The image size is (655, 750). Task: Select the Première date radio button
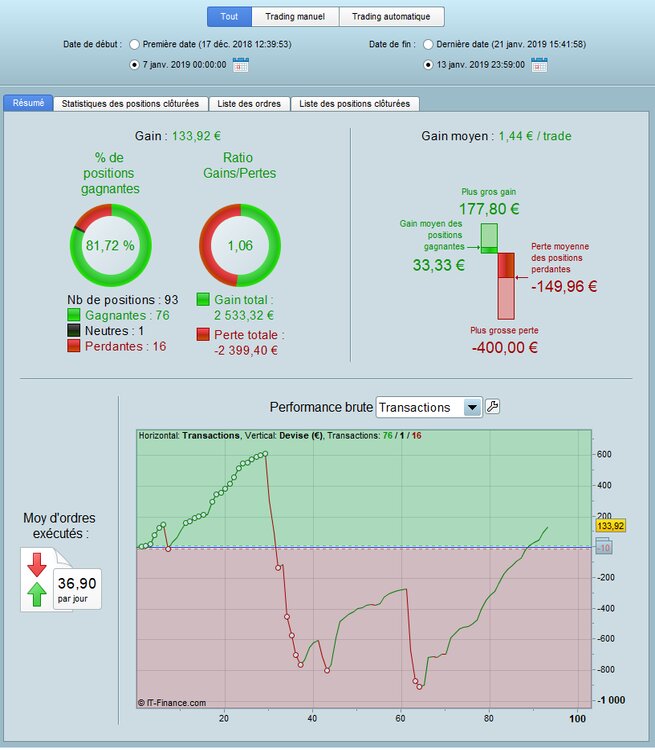134,44
